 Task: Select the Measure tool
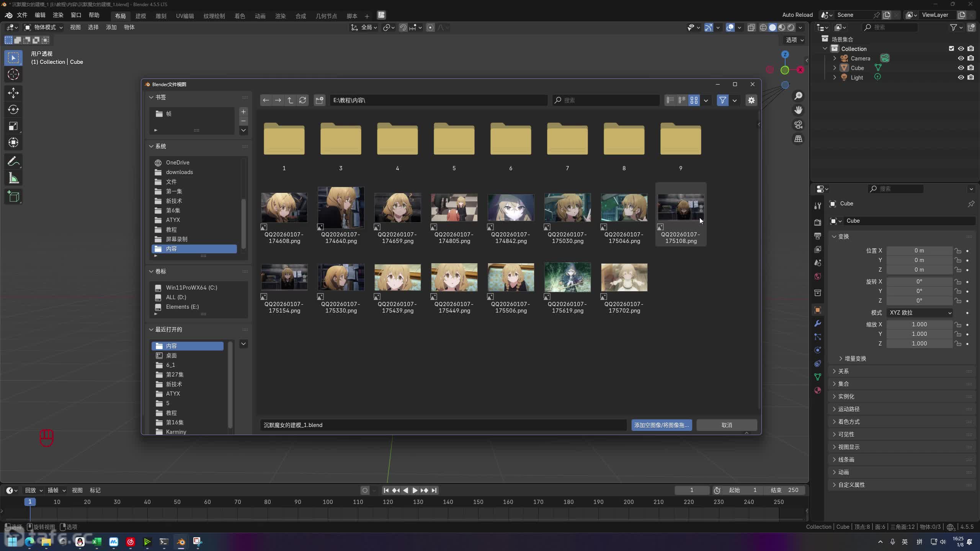(13, 178)
